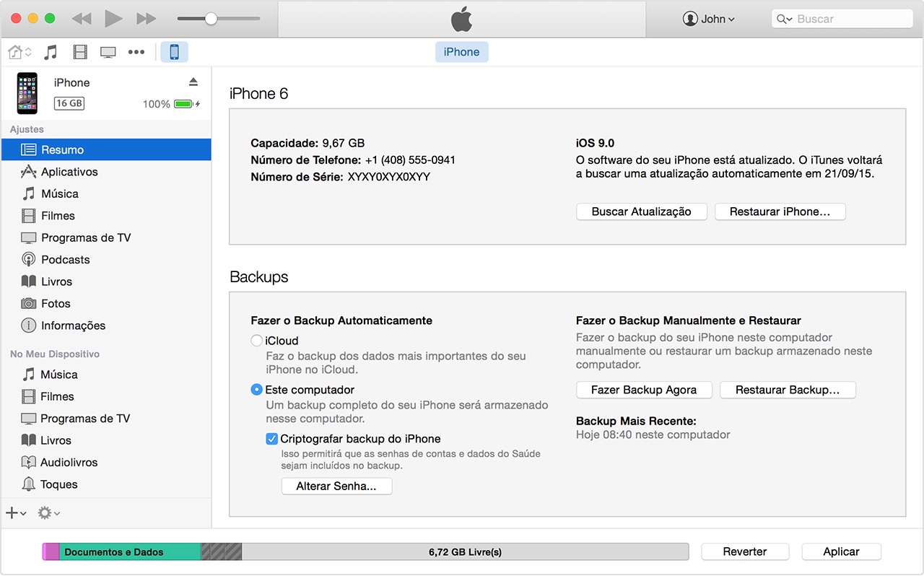Open Podcasts in the sidebar

(x=106, y=260)
